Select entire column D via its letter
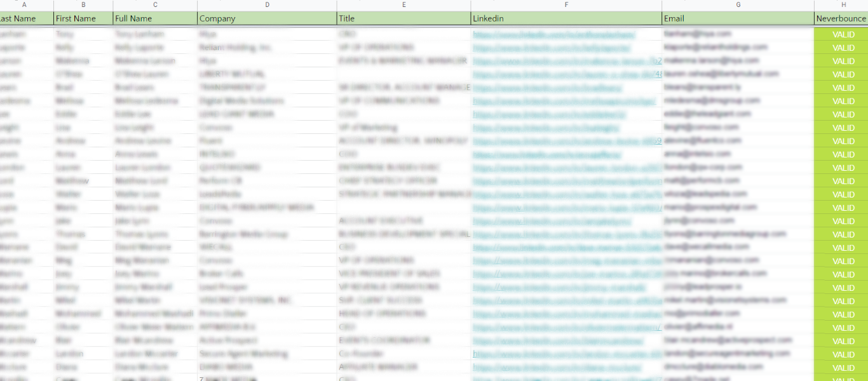This screenshot has height=381, width=868. [267, 5]
